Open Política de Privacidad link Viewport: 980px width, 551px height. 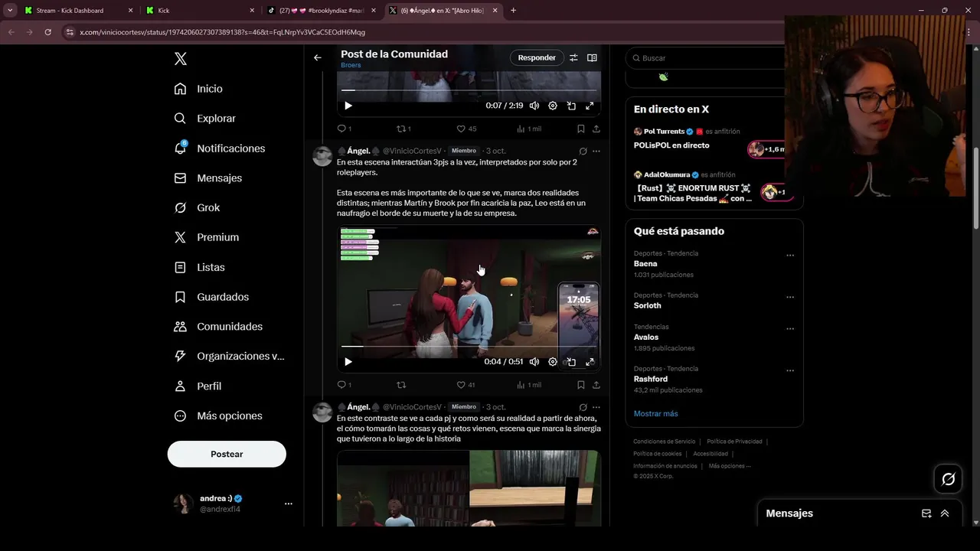click(734, 442)
